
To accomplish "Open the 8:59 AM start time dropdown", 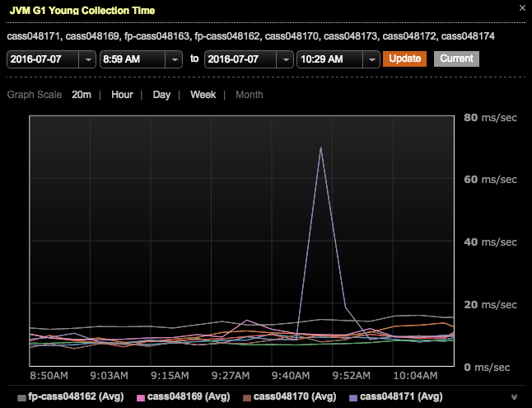I will (x=173, y=59).
